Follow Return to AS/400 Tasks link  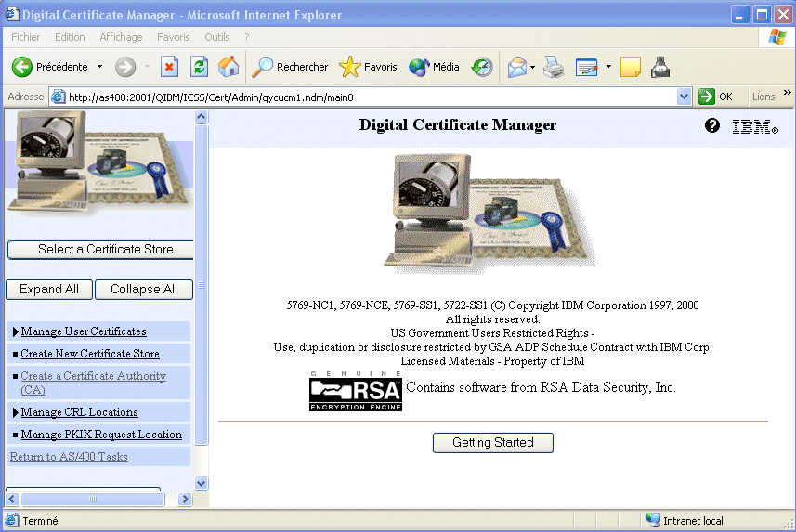point(69,457)
